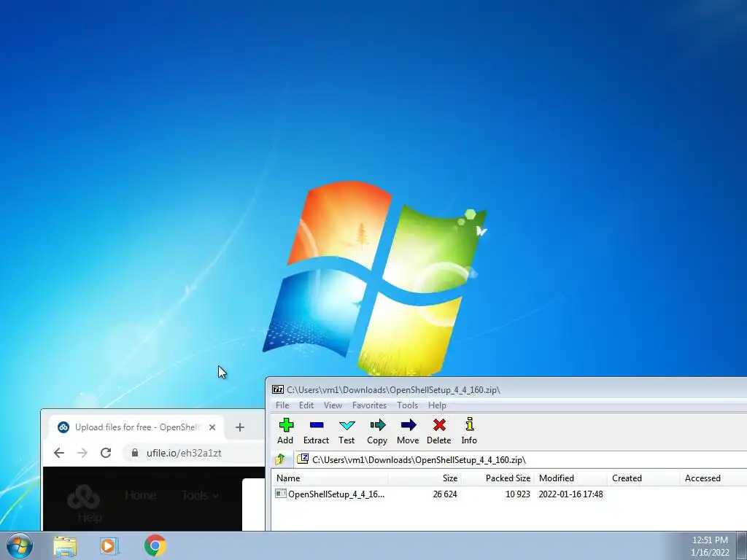Open the Tools menu in 7-Zip
Image resolution: width=747 pixels, height=560 pixels.
pyautogui.click(x=407, y=405)
